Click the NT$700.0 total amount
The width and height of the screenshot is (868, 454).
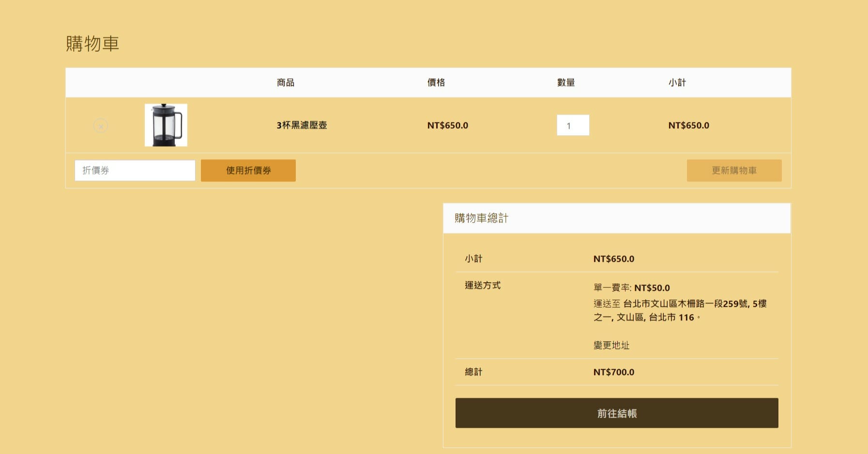point(613,372)
